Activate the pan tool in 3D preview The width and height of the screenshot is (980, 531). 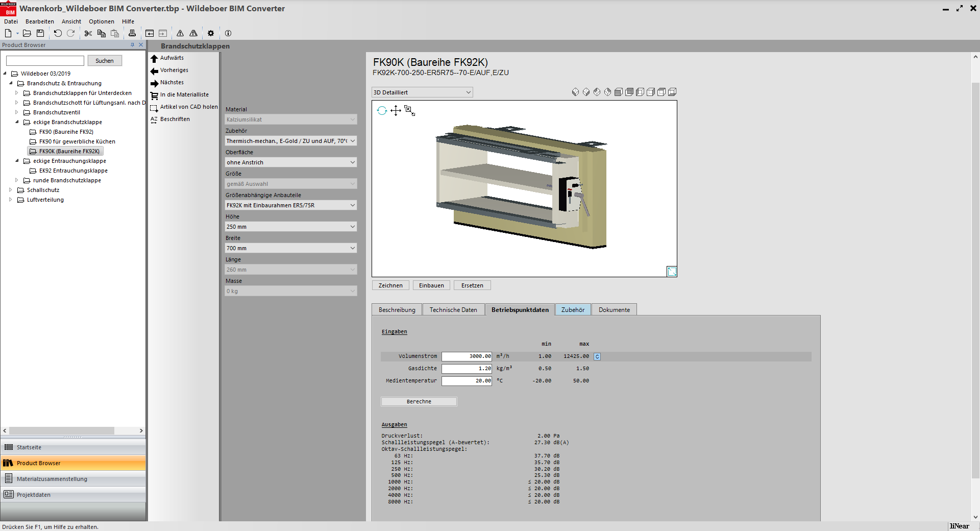(396, 110)
